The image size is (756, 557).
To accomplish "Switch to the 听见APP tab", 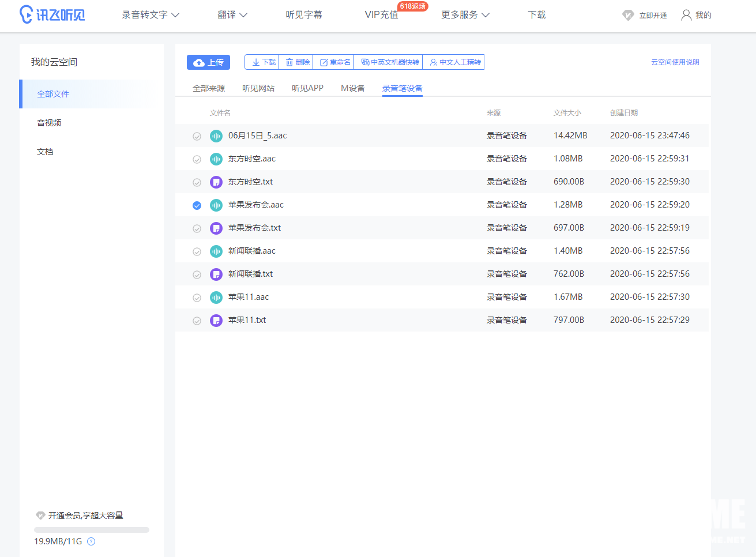I will (x=307, y=88).
